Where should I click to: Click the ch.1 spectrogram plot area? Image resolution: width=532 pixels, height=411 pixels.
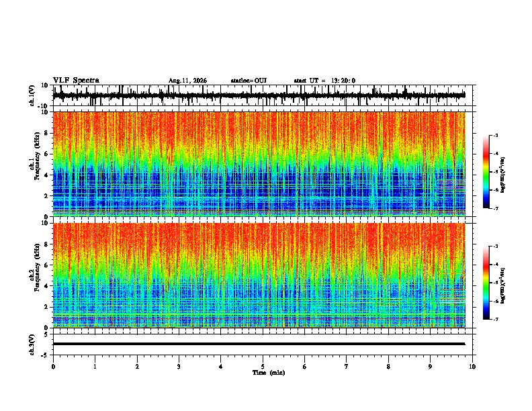[259, 164]
